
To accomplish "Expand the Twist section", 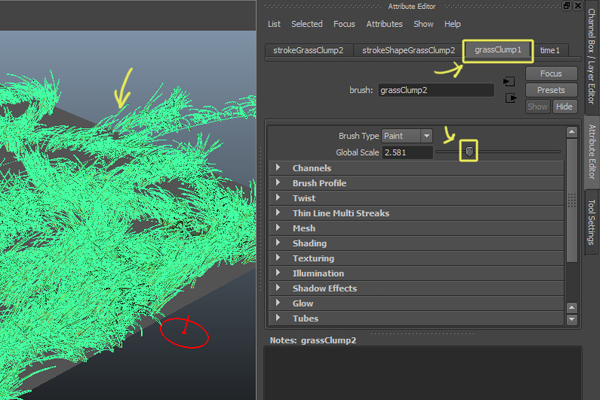I will (416, 198).
